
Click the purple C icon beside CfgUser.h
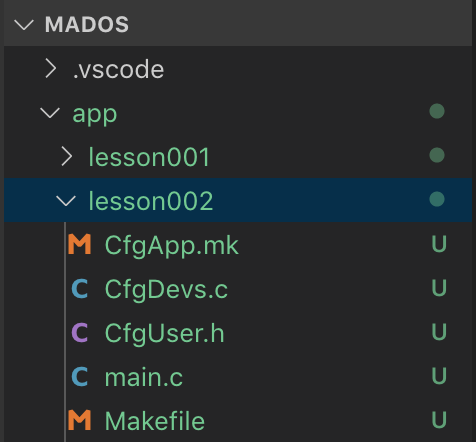tap(80, 333)
